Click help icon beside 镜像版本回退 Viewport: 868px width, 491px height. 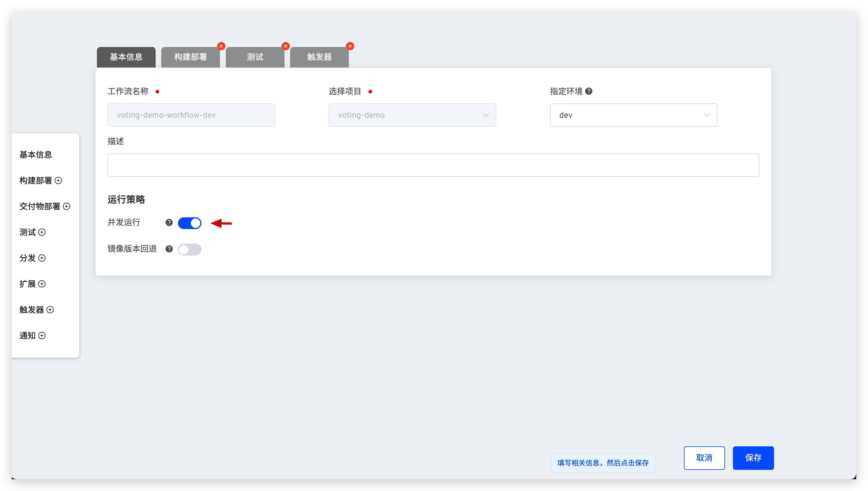169,249
